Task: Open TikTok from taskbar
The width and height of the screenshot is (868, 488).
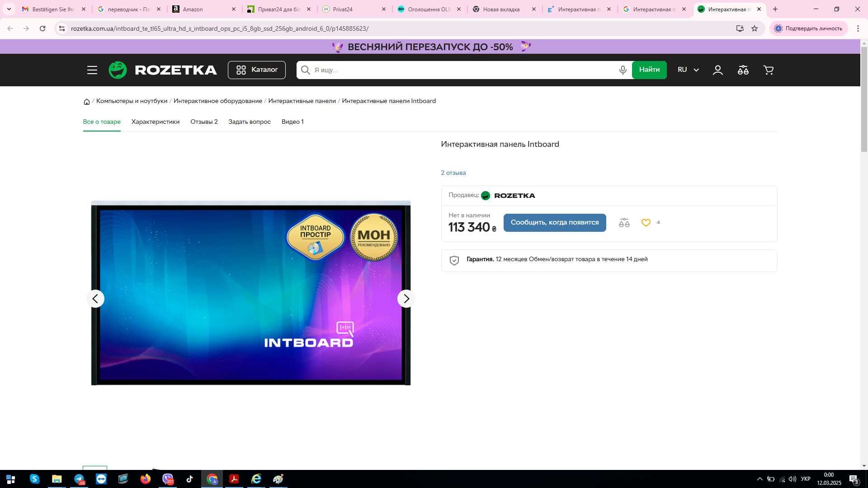Action: tap(190, 479)
